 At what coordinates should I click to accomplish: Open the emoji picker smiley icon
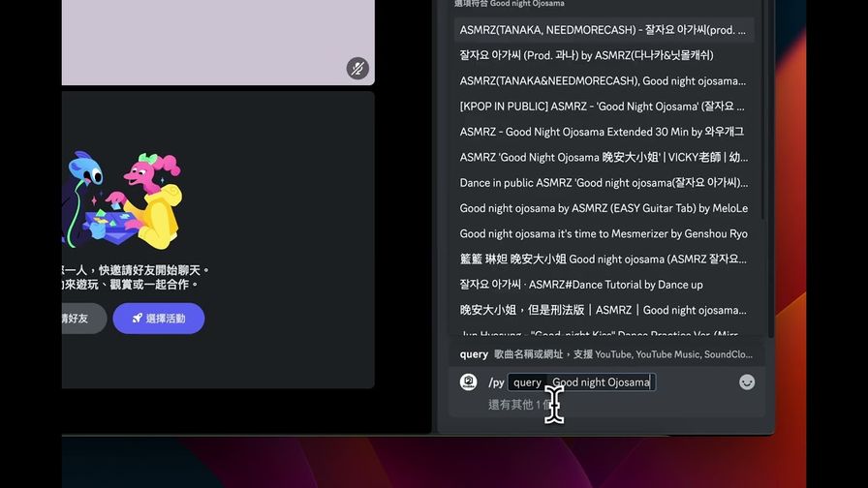coord(747,382)
